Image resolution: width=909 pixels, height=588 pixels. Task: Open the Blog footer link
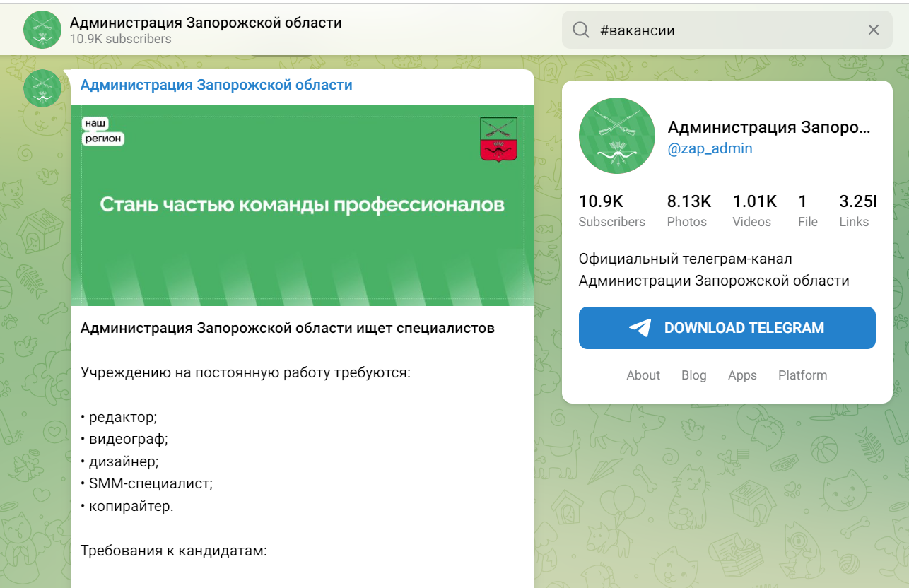693,375
